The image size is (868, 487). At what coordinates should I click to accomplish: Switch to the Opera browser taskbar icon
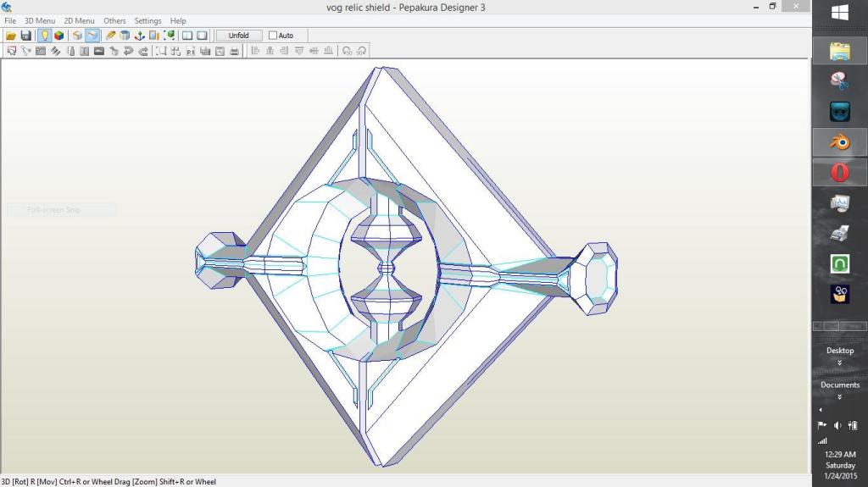pos(840,173)
